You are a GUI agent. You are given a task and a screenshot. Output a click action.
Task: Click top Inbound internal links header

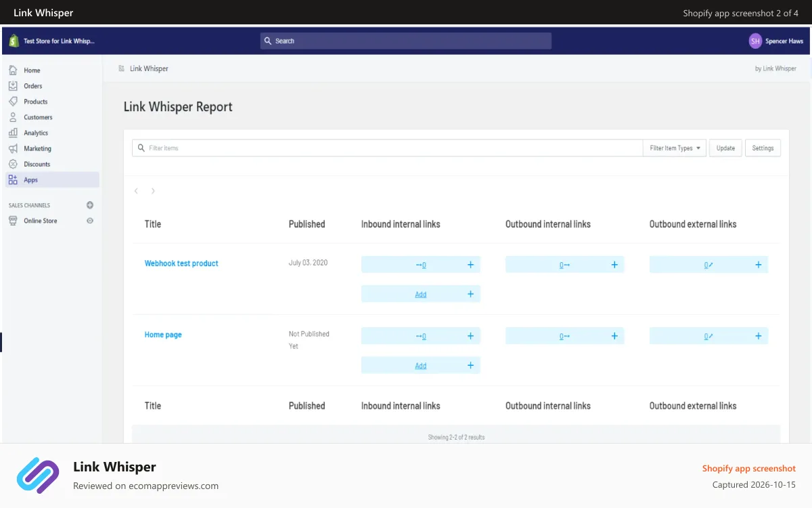coord(401,224)
